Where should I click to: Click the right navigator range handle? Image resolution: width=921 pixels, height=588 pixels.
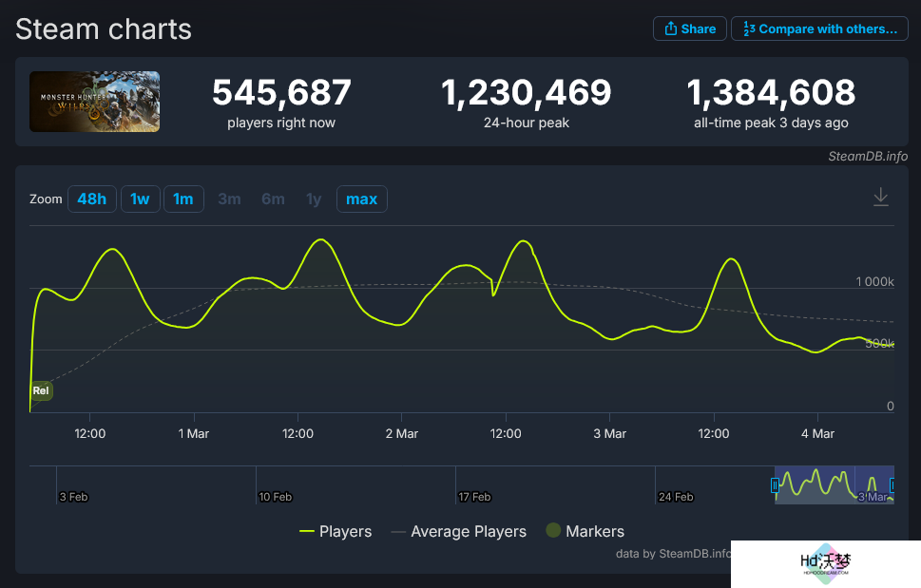892,485
